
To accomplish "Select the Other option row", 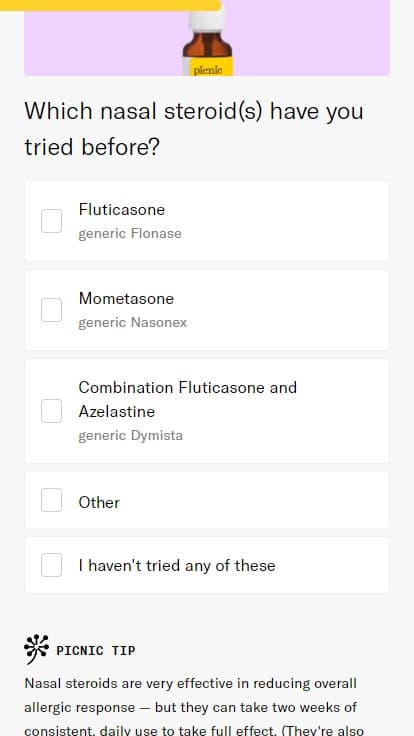I will click(207, 500).
